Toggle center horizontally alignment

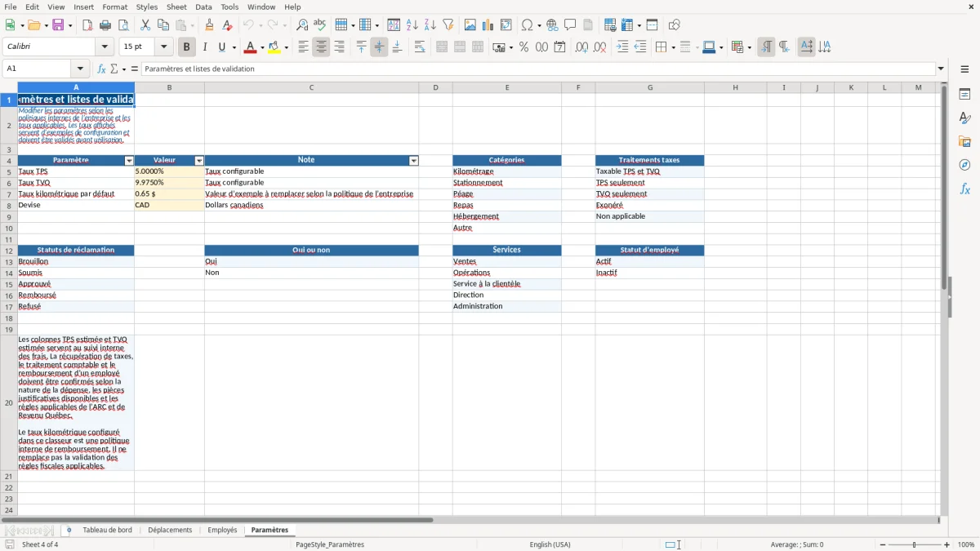pos(322,47)
